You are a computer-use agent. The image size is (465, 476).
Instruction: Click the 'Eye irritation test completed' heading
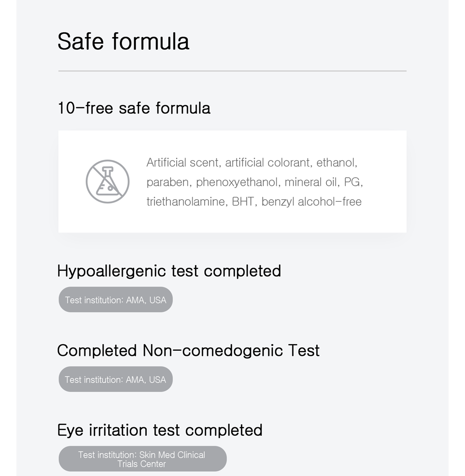click(160, 431)
